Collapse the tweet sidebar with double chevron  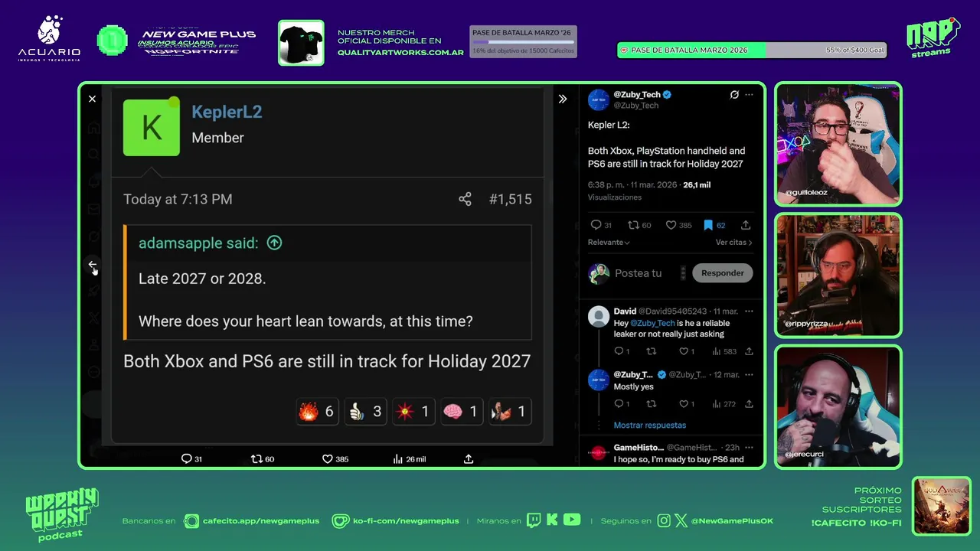(563, 99)
